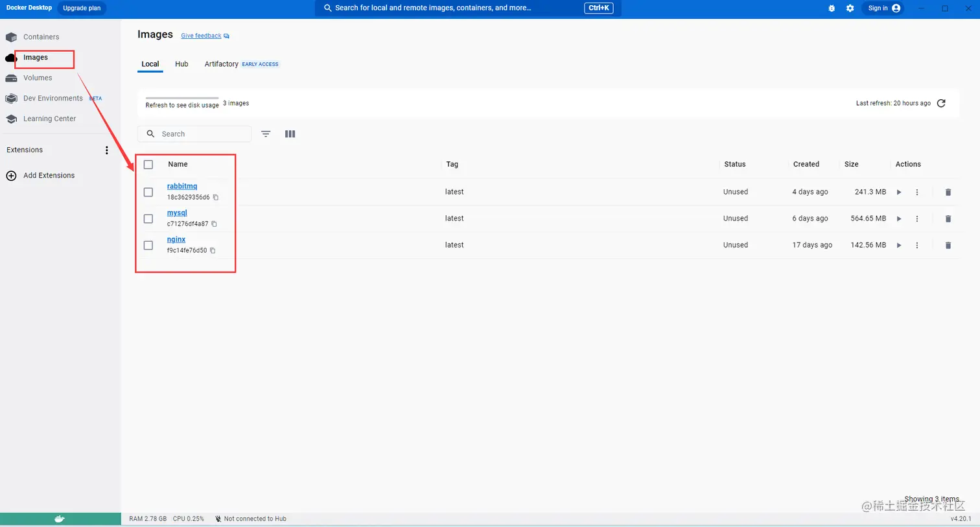Screen dimensions: 980x527
Task: Sort by the Created column header
Action: point(806,165)
